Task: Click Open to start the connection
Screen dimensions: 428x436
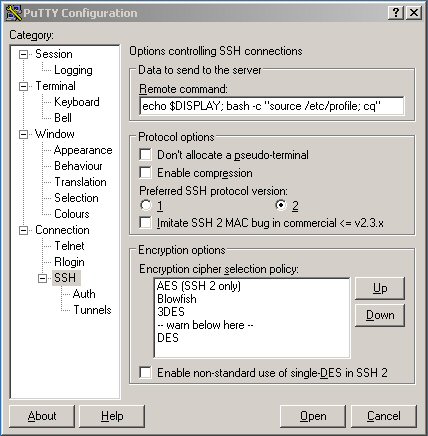Action: pos(313,416)
